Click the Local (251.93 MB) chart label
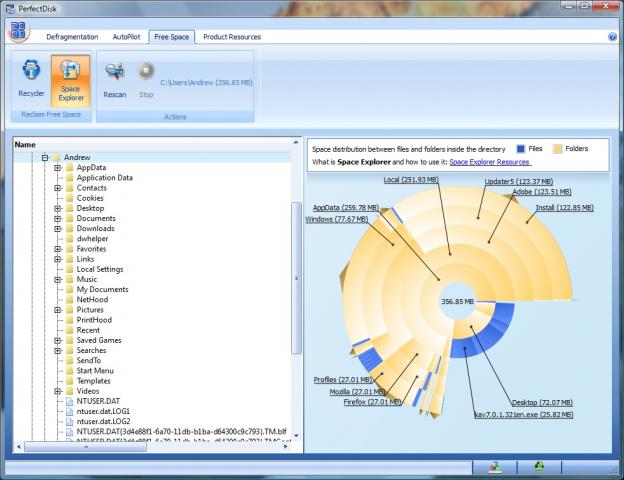This screenshot has width=624, height=480. 411,180
